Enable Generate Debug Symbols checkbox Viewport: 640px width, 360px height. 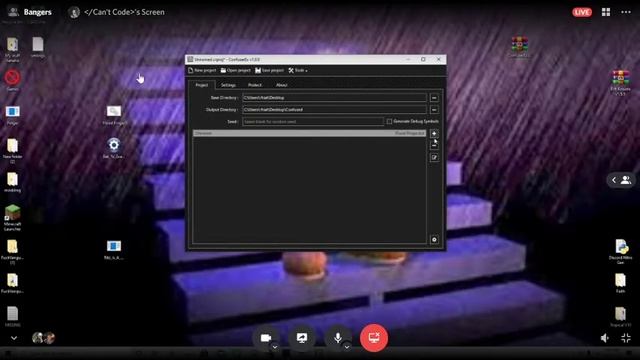click(x=389, y=121)
